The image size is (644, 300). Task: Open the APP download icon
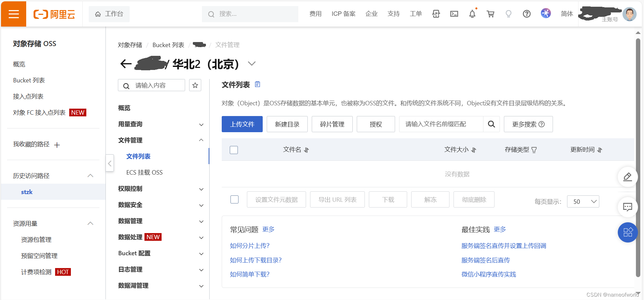tap(436, 14)
